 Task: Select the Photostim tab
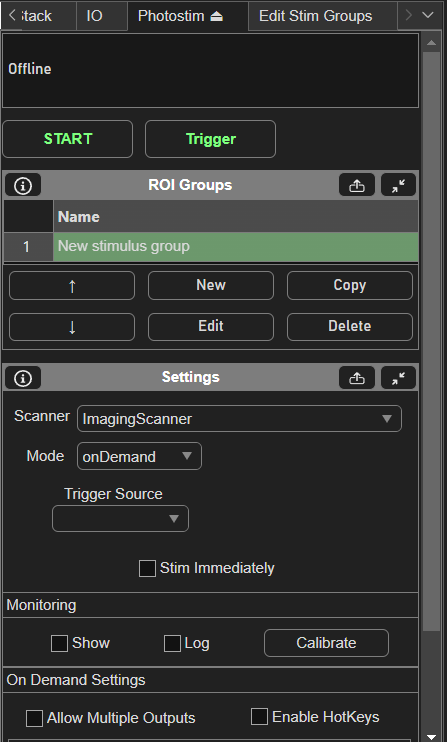point(187,16)
